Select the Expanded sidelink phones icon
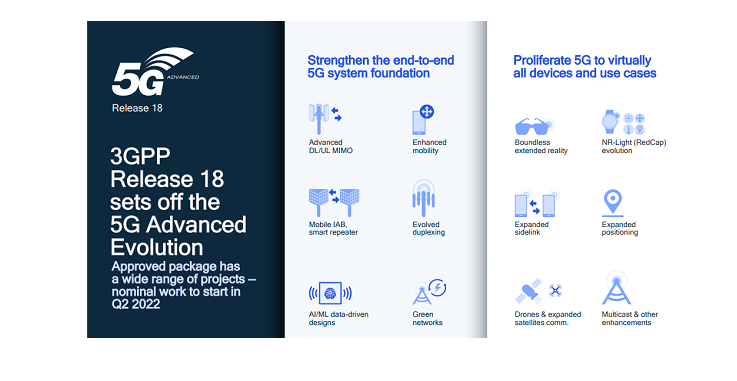 pos(537,204)
